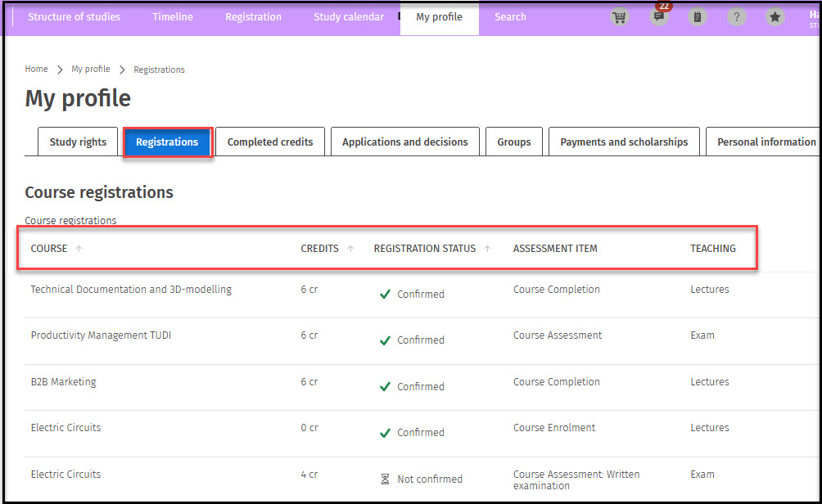
Task: Open messages icon with 22 badge
Action: [x=658, y=17]
